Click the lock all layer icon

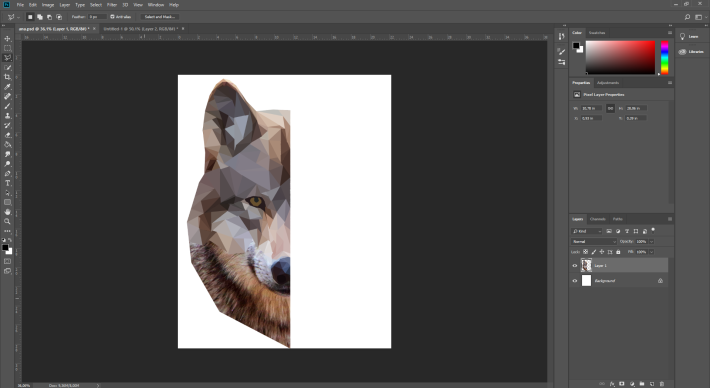click(x=618, y=252)
